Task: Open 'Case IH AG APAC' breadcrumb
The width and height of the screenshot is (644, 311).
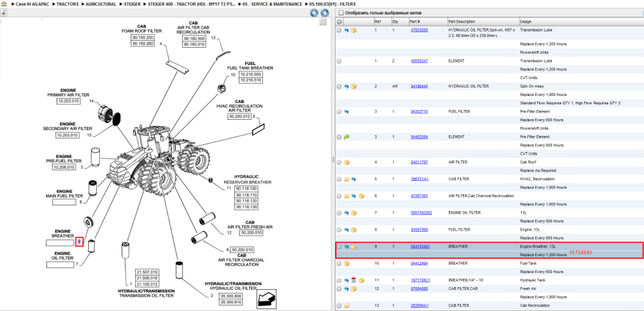Action: coord(32,4)
